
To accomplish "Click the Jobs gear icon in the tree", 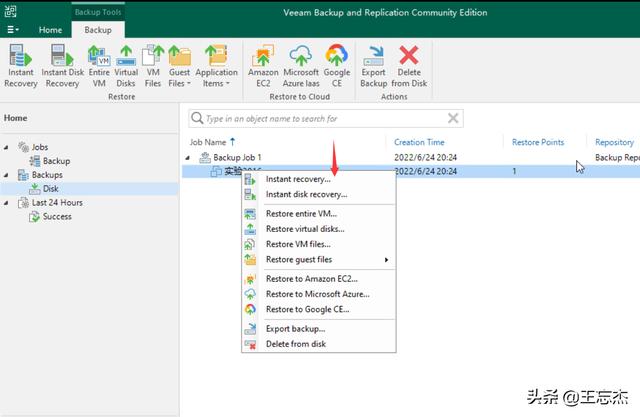I will (23, 147).
